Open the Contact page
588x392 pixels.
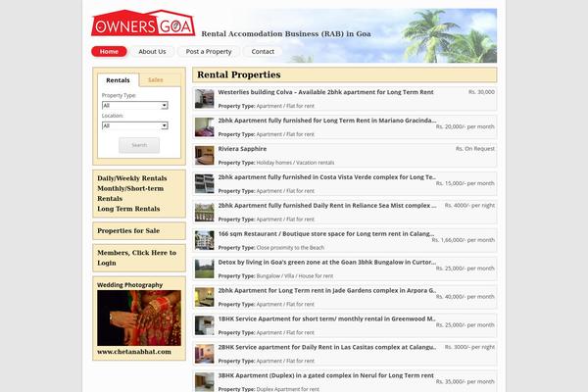tap(263, 51)
